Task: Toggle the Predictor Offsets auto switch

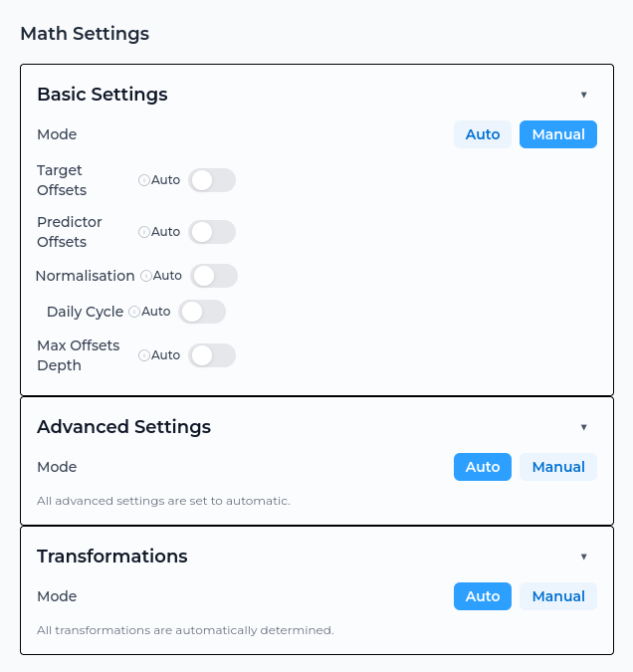Action: (x=212, y=232)
